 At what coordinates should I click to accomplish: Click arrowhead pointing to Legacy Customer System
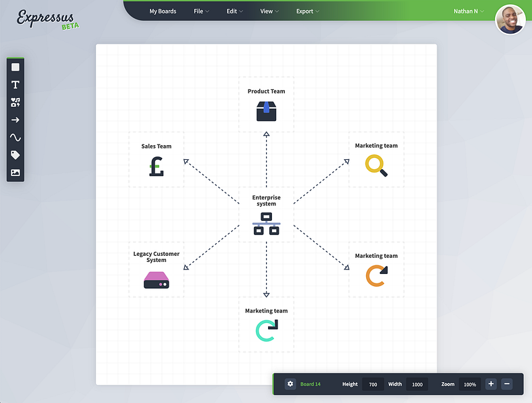[186, 267]
